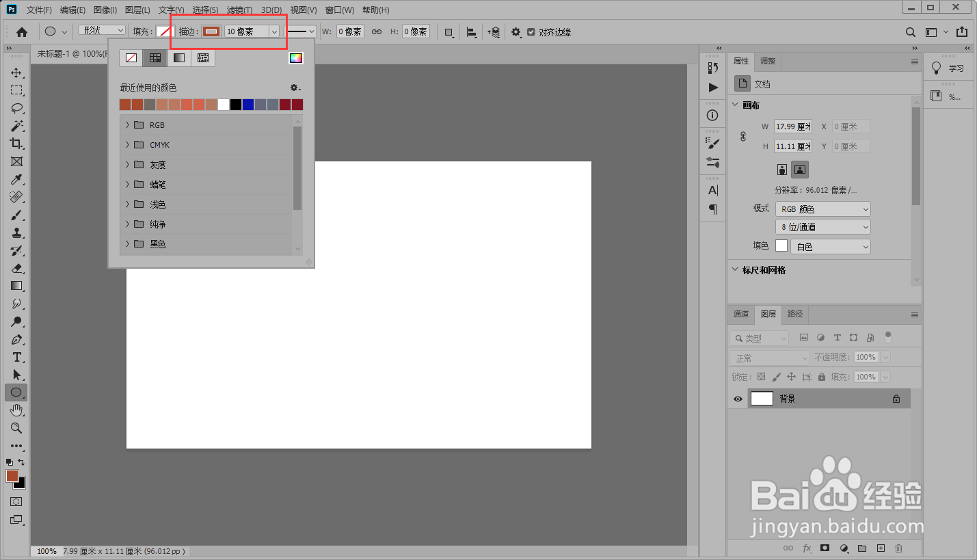Screen dimensions: 977x560
Task: Choose Solid Color stroke type
Action: [x=155, y=58]
